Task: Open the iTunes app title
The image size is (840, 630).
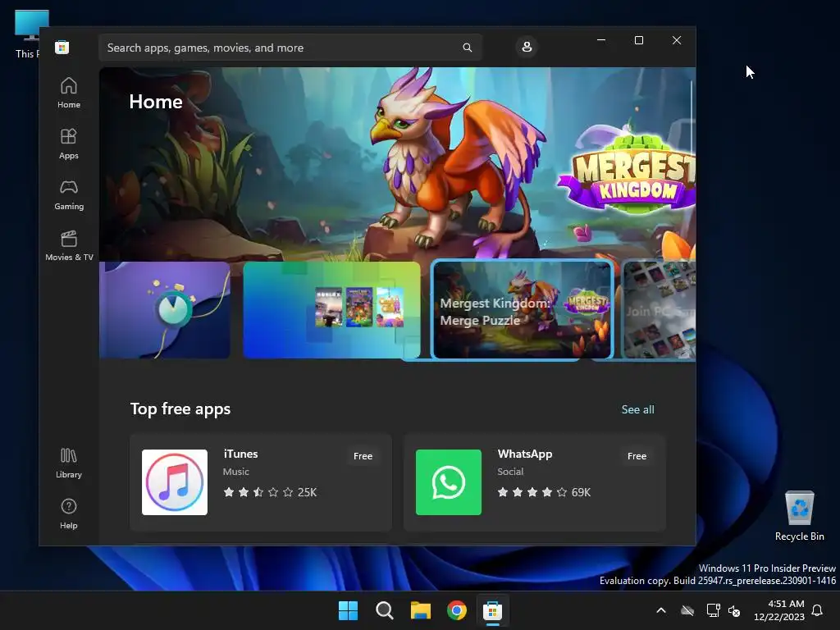Action: point(240,454)
